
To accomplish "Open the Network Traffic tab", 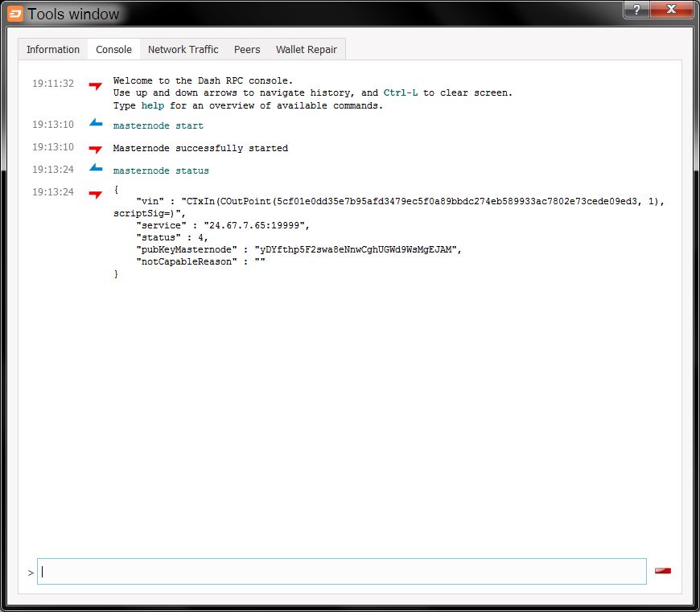I will click(183, 50).
